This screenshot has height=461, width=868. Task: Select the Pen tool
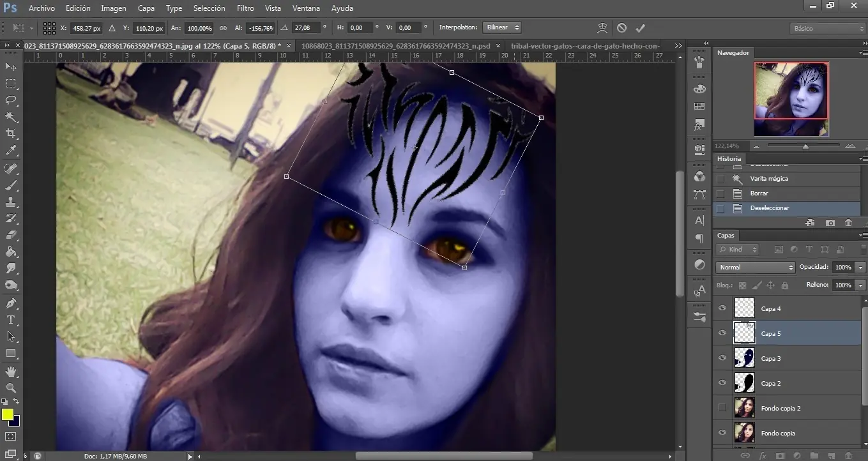11,303
